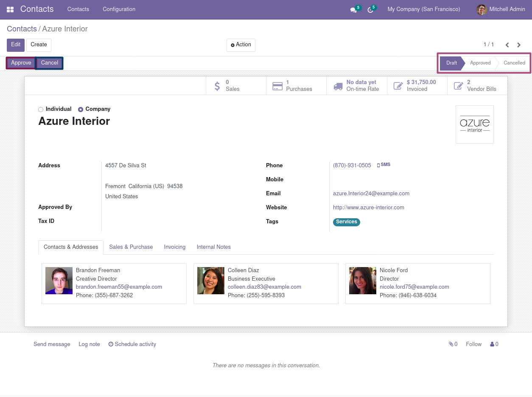Select the Individual radio button
Viewport: 532px width, 397px height.
(41, 110)
